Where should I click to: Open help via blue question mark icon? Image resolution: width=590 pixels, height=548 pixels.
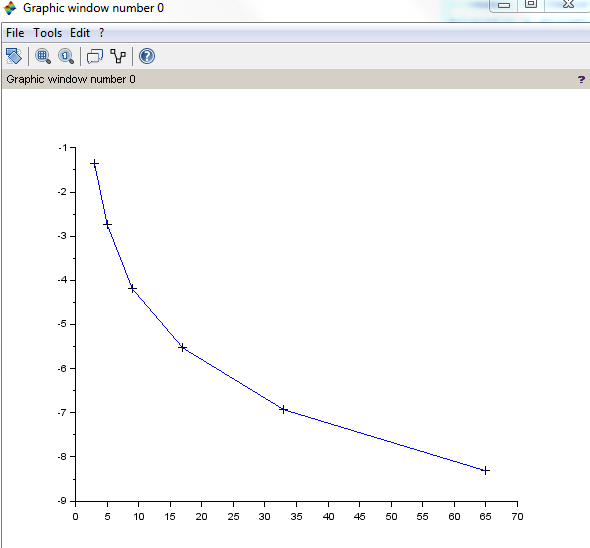147,56
